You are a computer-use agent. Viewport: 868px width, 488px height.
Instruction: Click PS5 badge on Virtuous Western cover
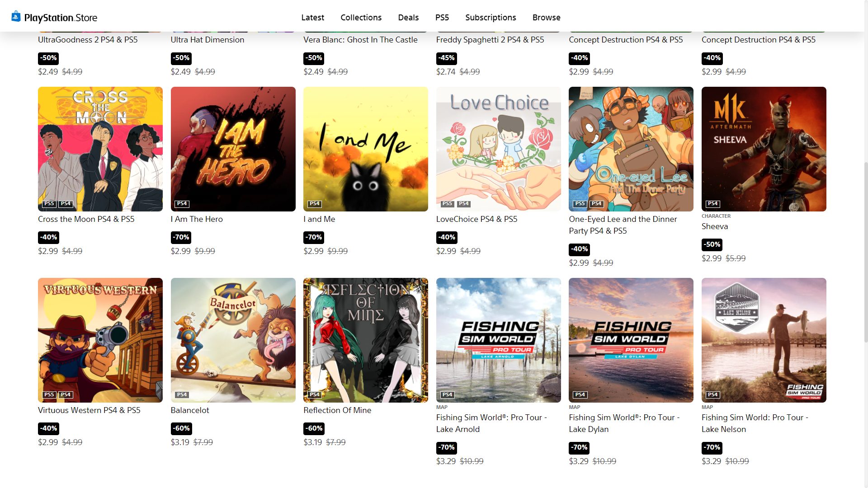point(49,395)
